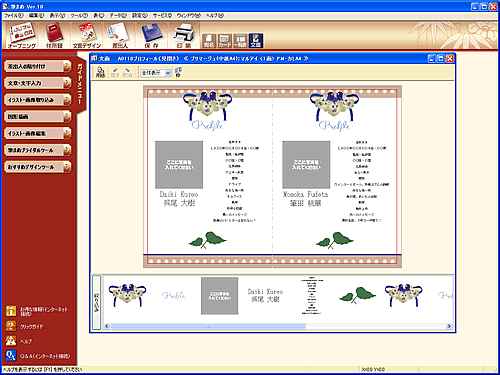Click the 戻す undo icon in the document toolbar

pyautogui.click(x=115, y=72)
